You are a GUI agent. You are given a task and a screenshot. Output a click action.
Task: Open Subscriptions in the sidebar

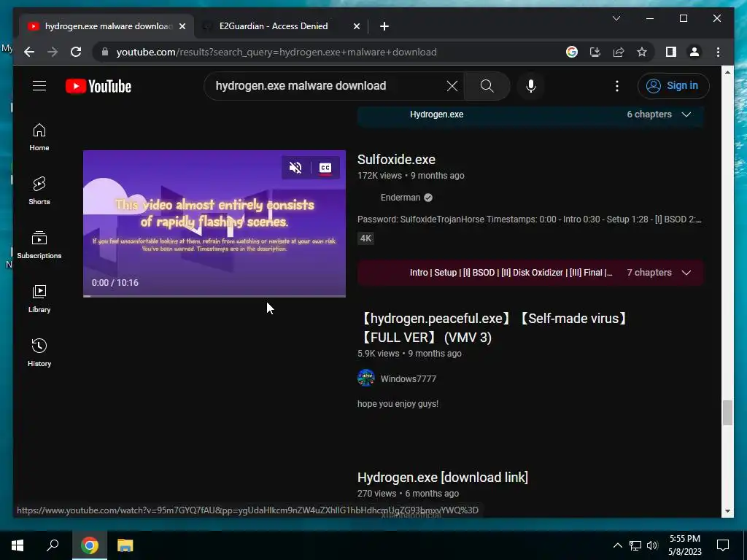coord(39,245)
